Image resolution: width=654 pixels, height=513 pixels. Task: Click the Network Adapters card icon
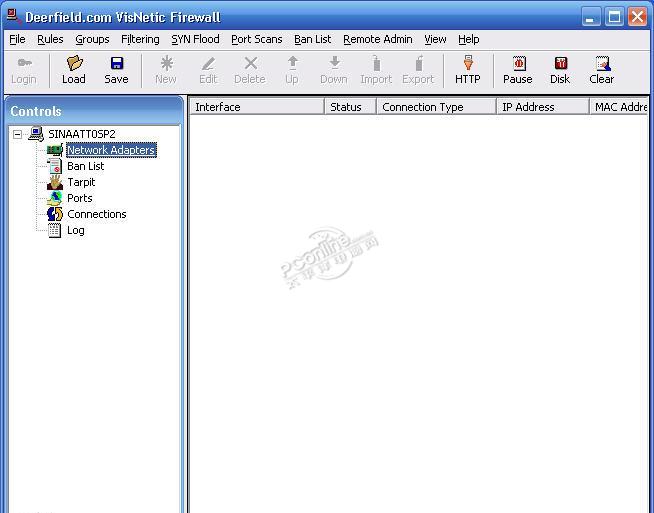[55, 150]
